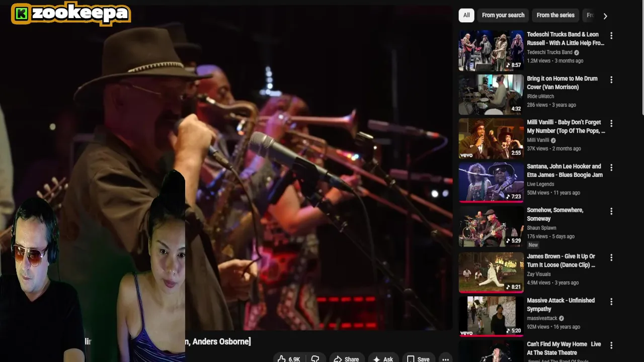Open Milli Vanilli Baby Don't Forget thumbnail
Viewport: 644px width, 362px height.
pos(491,138)
